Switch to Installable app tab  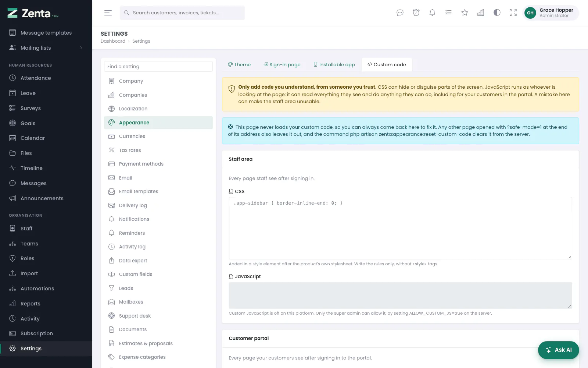[334, 65]
